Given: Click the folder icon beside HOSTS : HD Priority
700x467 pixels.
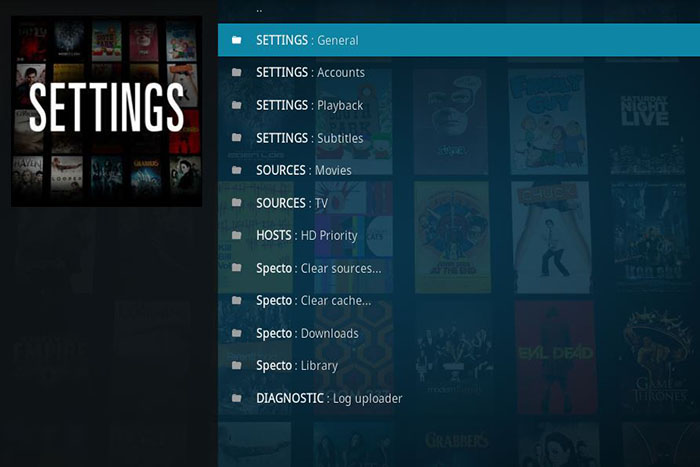Looking at the screenshot, I should (x=237, y=235).
